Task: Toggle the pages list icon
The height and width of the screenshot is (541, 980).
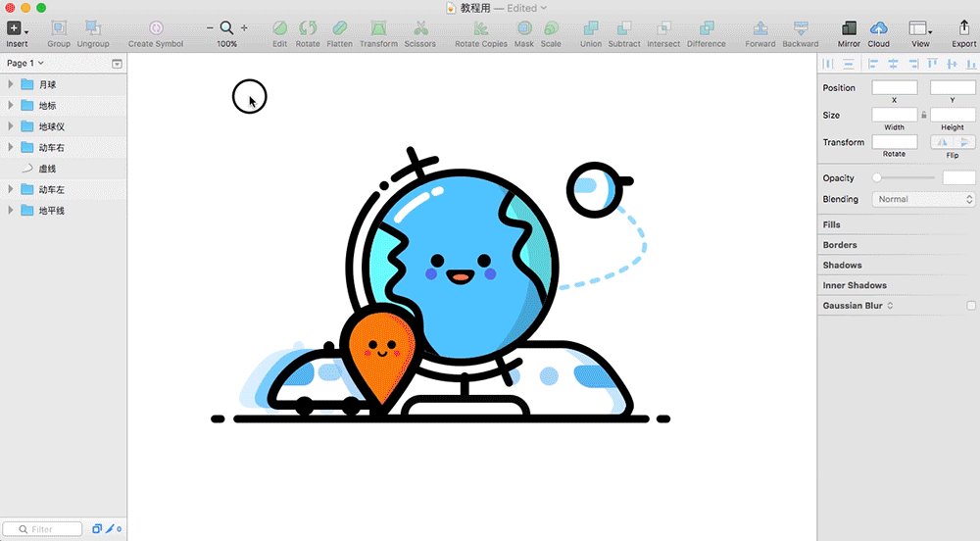Action: point(117,64)
